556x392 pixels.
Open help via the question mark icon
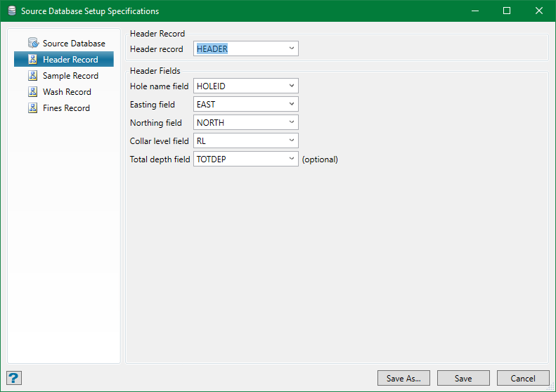coord(14,378)
